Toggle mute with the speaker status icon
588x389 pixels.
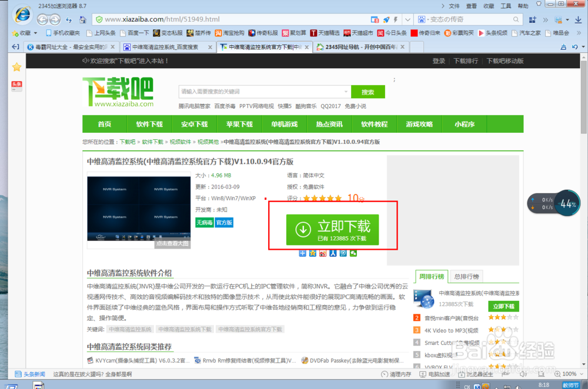[x=522, y=374]
